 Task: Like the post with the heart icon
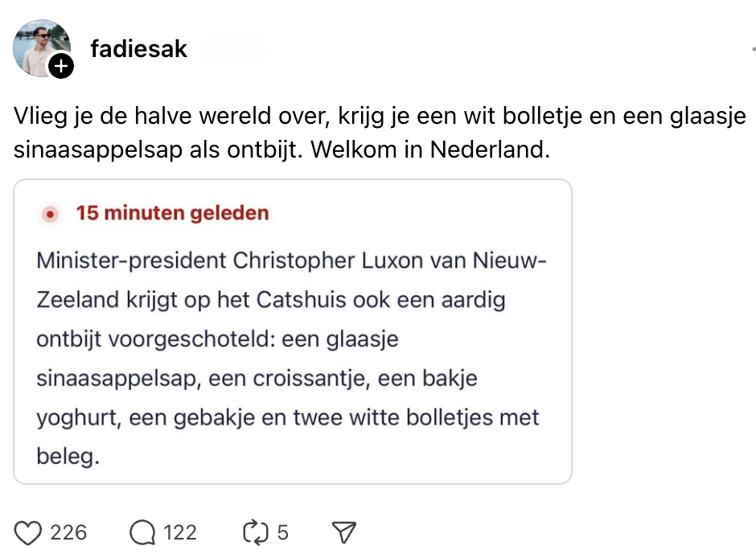[29, 532]
